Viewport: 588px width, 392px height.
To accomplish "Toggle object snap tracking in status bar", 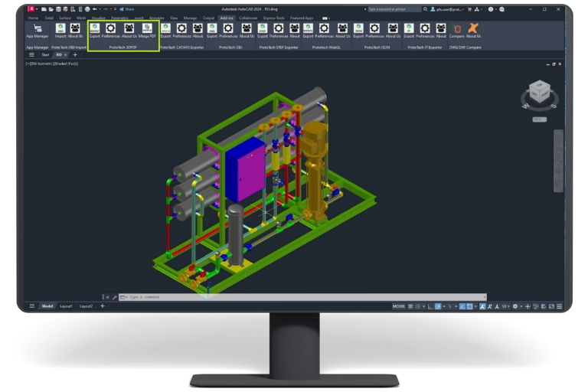I will pyautogui.click(x=462, y=306).
